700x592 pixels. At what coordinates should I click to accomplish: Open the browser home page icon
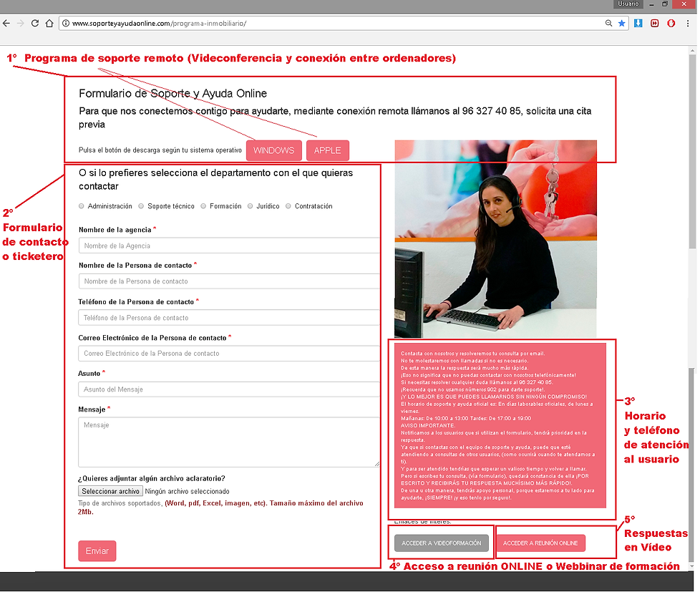pos(49,23)
